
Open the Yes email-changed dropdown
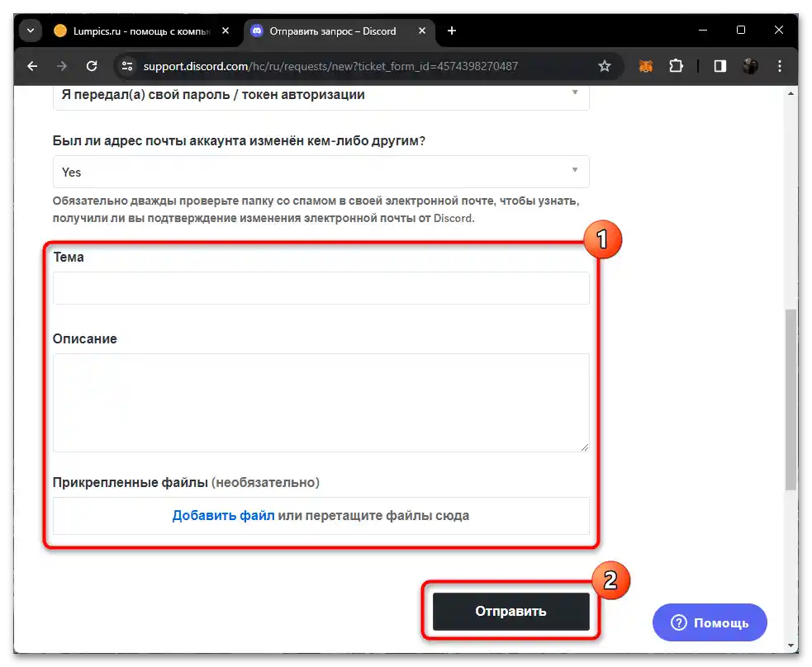(x=321, y=172)
